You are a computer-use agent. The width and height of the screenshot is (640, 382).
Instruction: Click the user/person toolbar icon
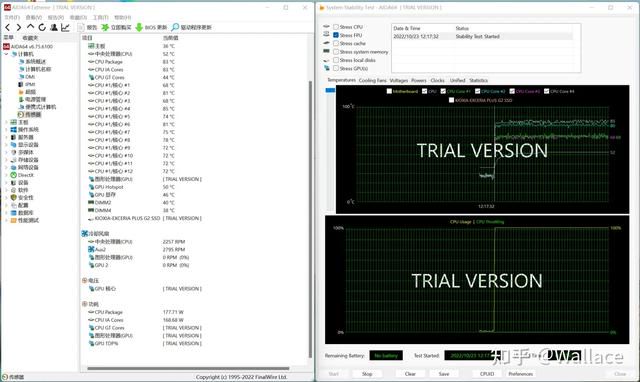[x=54, y=27]
